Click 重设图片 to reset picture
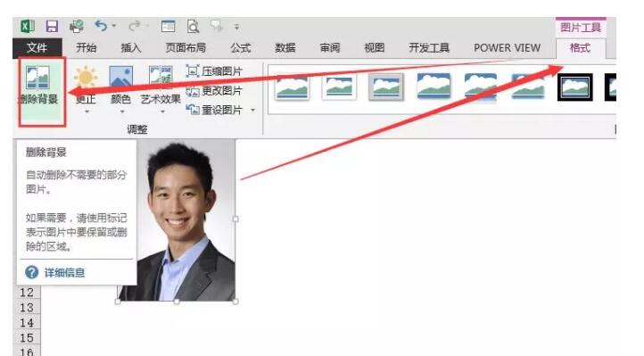The height and width of the screenshot is (356, 644). 214,110
